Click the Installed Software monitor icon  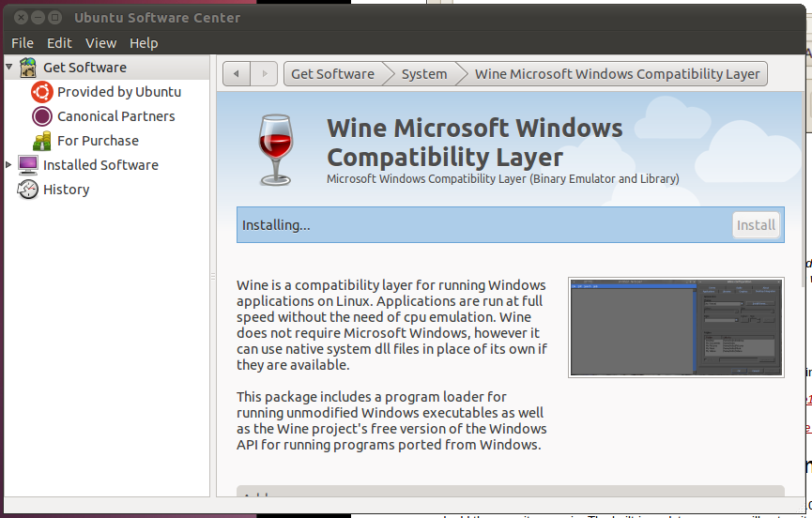(x=28, y=165)
